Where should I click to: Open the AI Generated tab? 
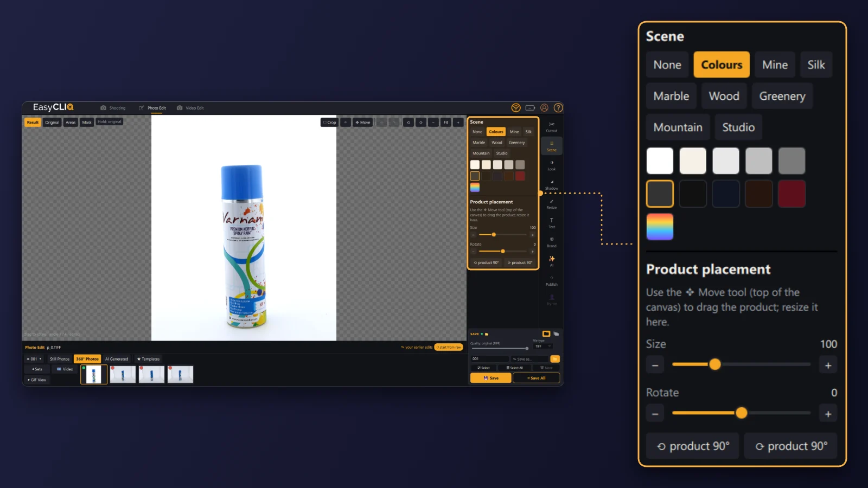[117, 359]
